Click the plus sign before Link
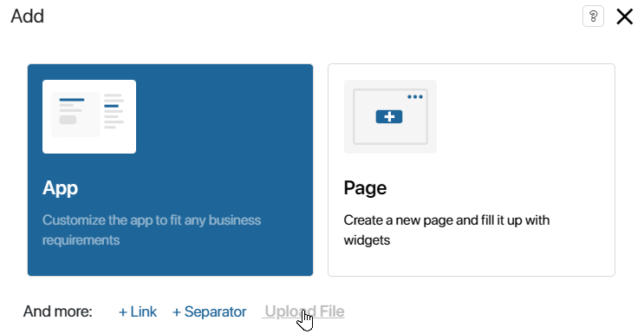Viewport: 644px width, 334px height. 122,312
